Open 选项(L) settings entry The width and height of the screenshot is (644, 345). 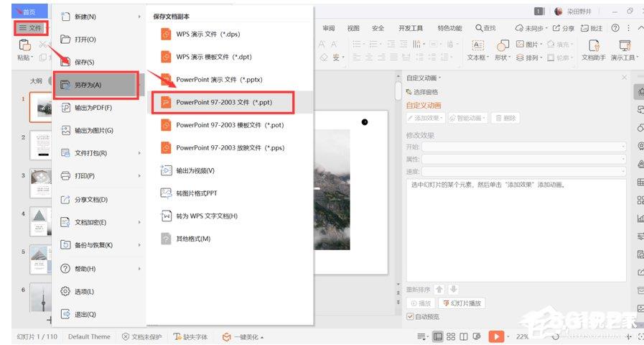pyautogui.click(x=99, y=292)
